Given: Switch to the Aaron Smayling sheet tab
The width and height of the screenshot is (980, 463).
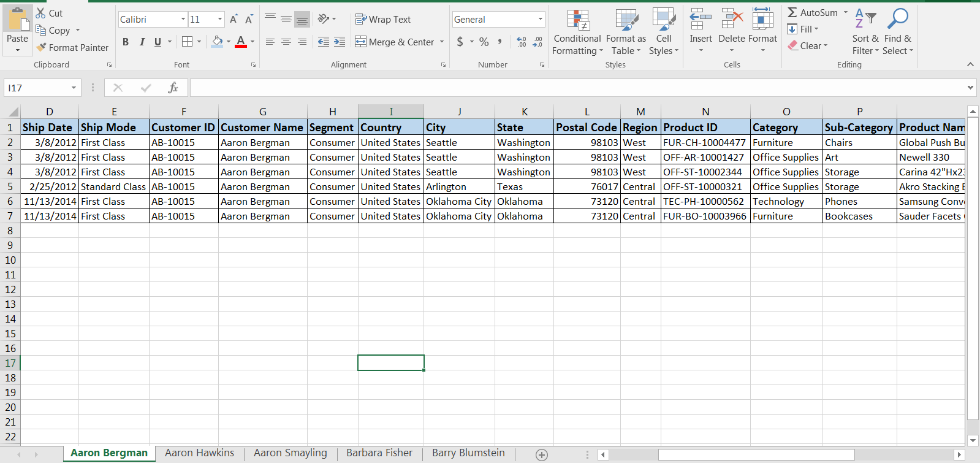Looking at the screenshot, I should coord(291,453).
